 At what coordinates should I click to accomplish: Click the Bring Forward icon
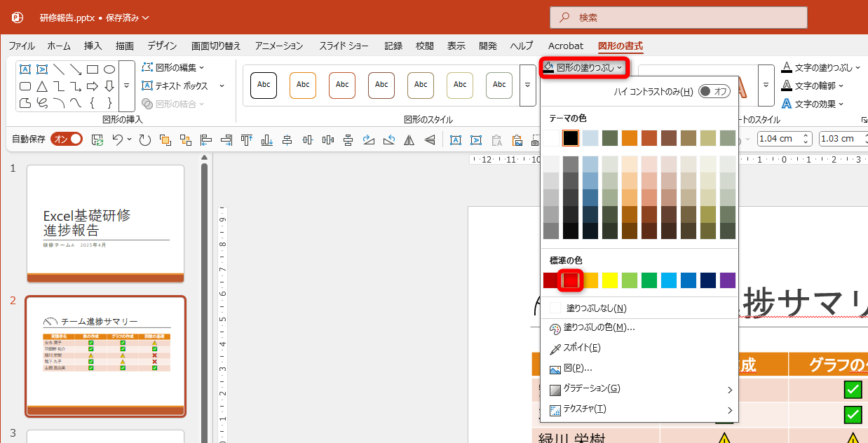[165, 139]
